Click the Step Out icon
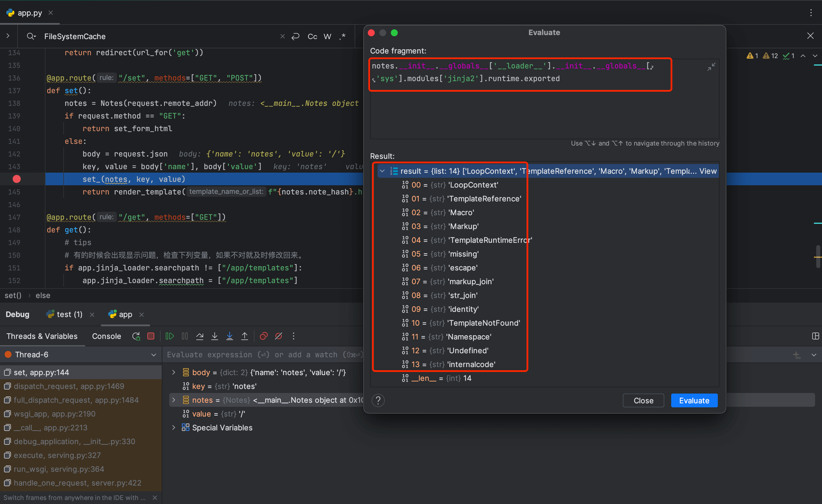822x504 pixels. tap(245, 336)
